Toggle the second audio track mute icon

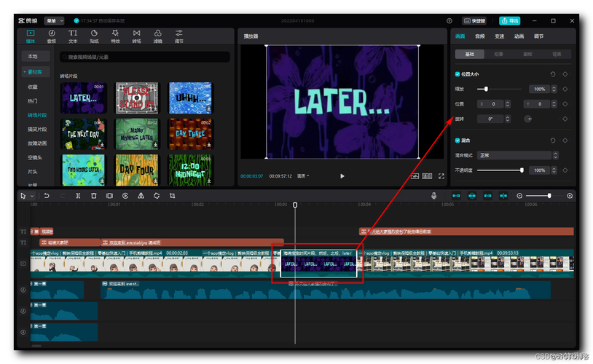click(23, 311)
